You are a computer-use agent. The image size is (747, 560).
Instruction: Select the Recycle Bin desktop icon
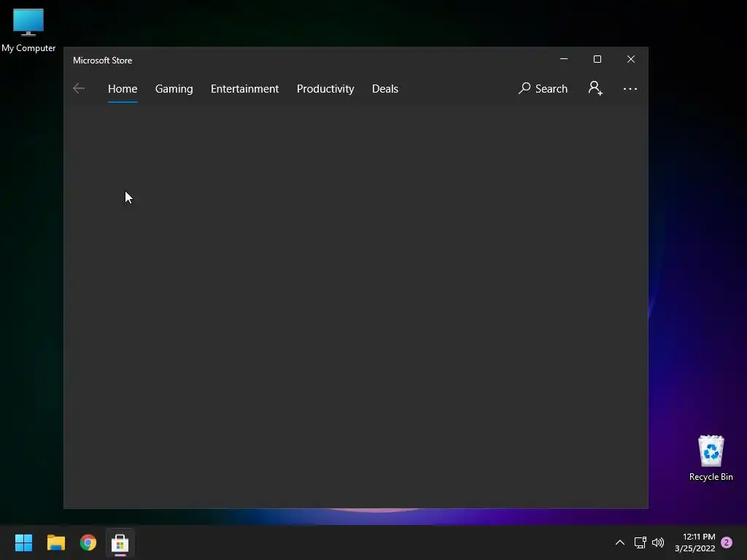[711, 458]
